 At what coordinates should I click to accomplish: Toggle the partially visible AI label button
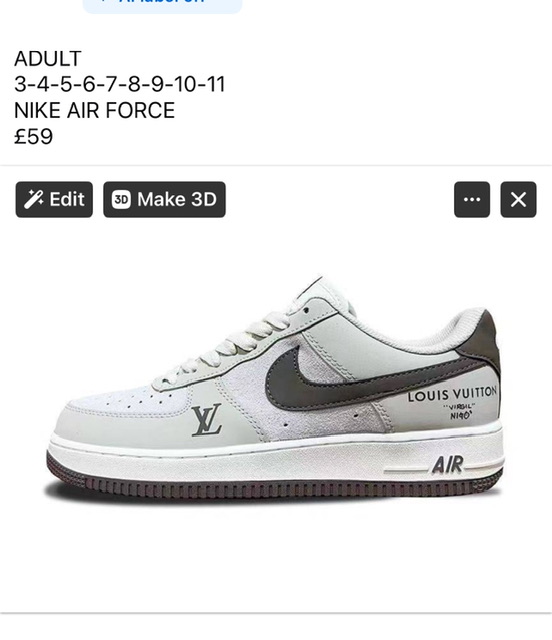[x=162, y=5]
